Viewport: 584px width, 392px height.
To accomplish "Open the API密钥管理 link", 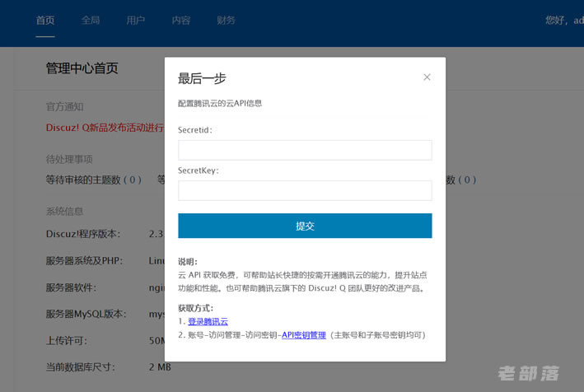I will 304,335.
